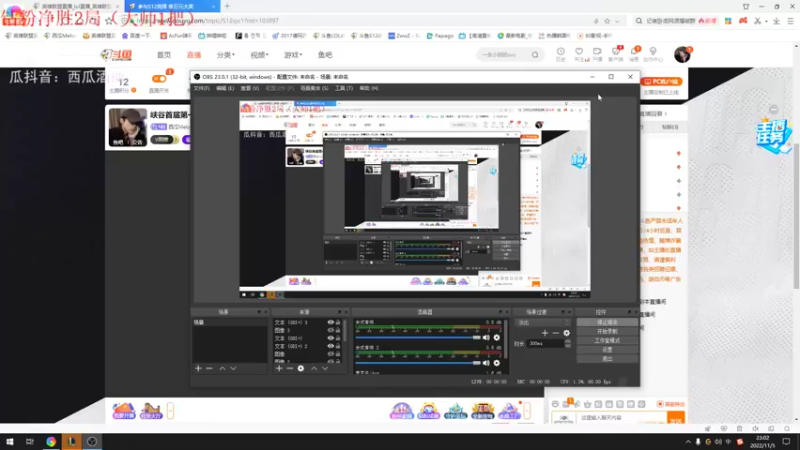Move source down in the sources panel
This screenshot has height=450, width=800.
(x=325, y=368)
